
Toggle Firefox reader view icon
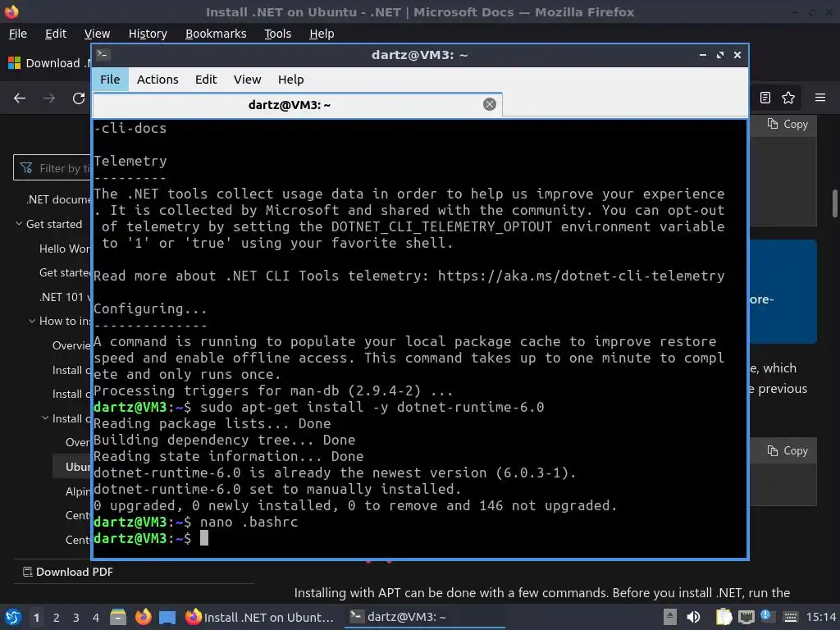765,98
